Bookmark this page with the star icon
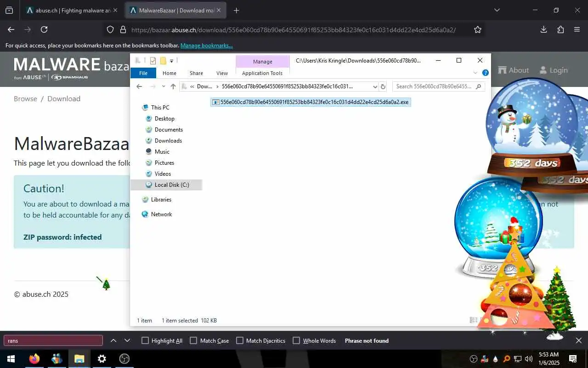 [x=478, y=29]
